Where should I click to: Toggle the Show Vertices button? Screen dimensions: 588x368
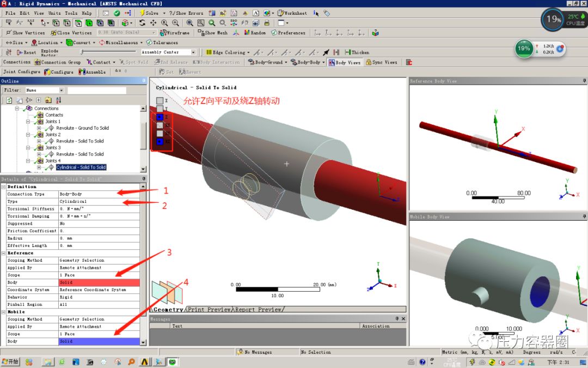pos(24,32)
